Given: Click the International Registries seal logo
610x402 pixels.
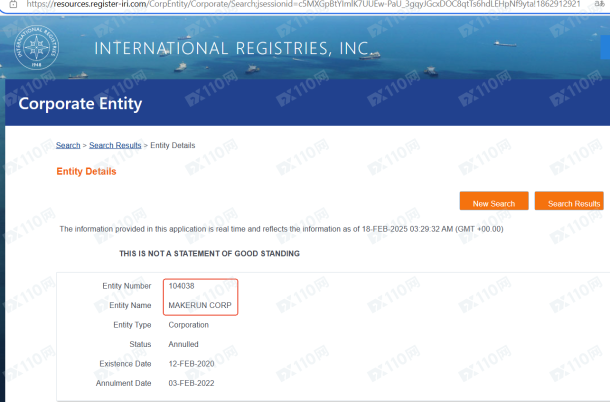Looking at the screenshot, I should click(37, 47).
